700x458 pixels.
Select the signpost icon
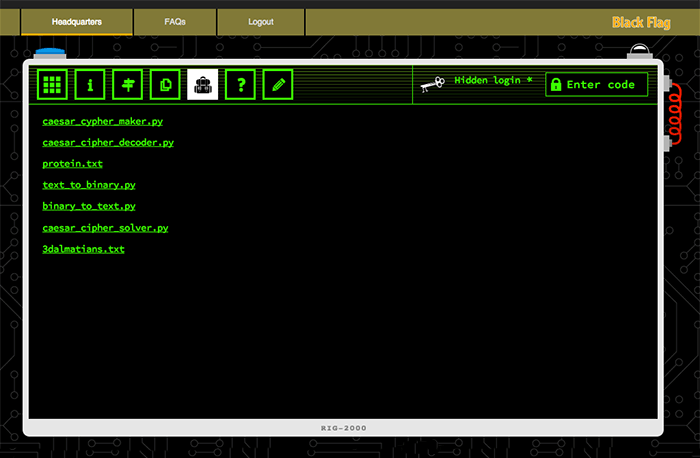click(x=128, y=84)
